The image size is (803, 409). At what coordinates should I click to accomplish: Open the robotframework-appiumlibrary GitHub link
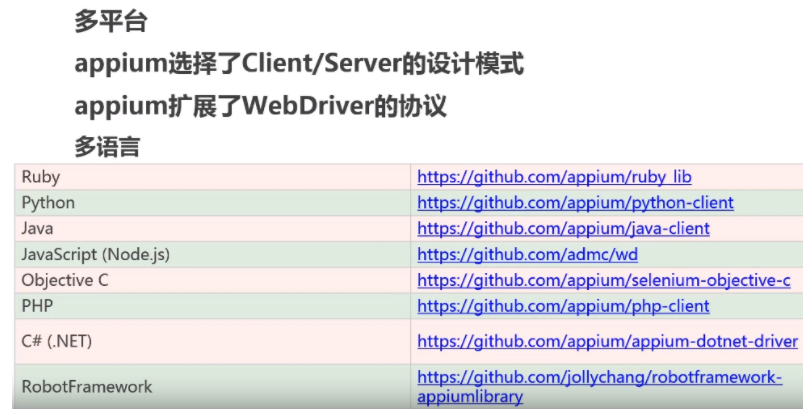599,387
